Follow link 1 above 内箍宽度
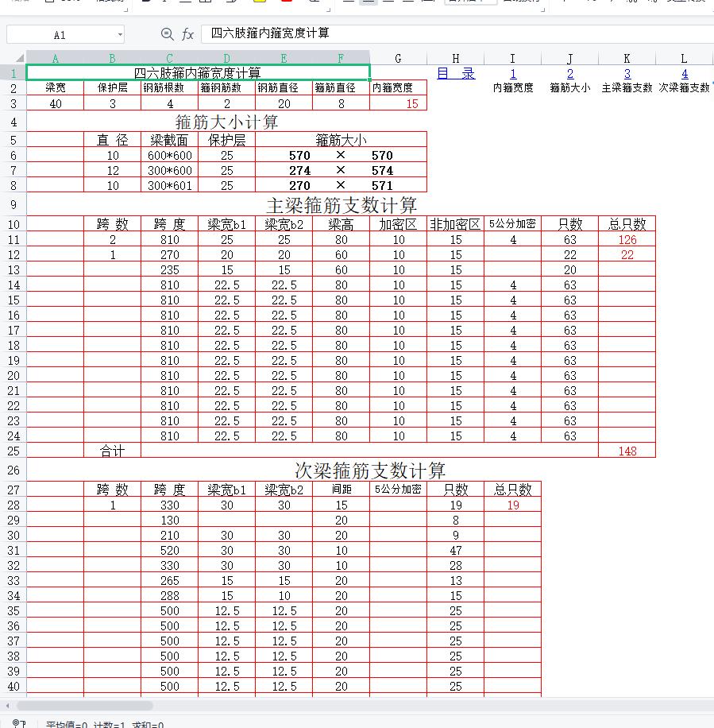Screen dimensions: 714x728 coord(513,74)
